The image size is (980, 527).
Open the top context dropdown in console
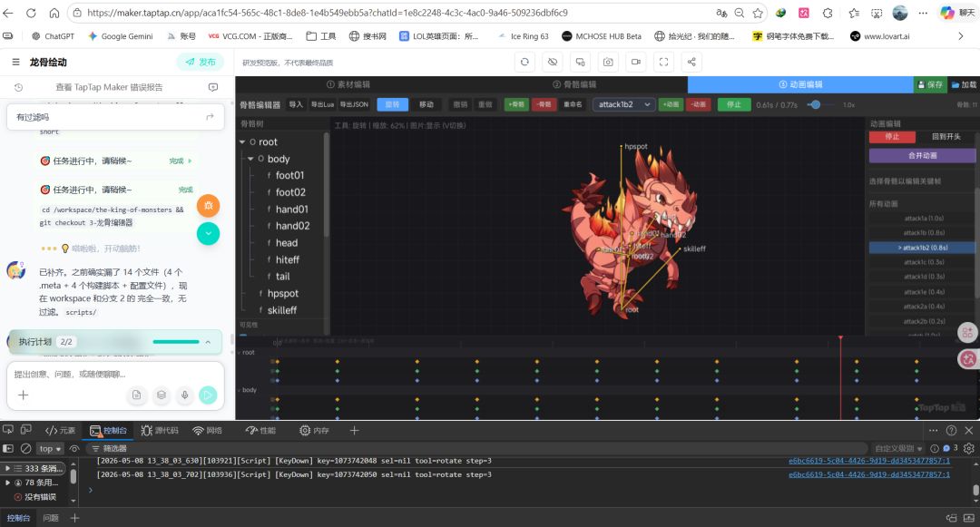pyautogui.click(x=50, y=448)
